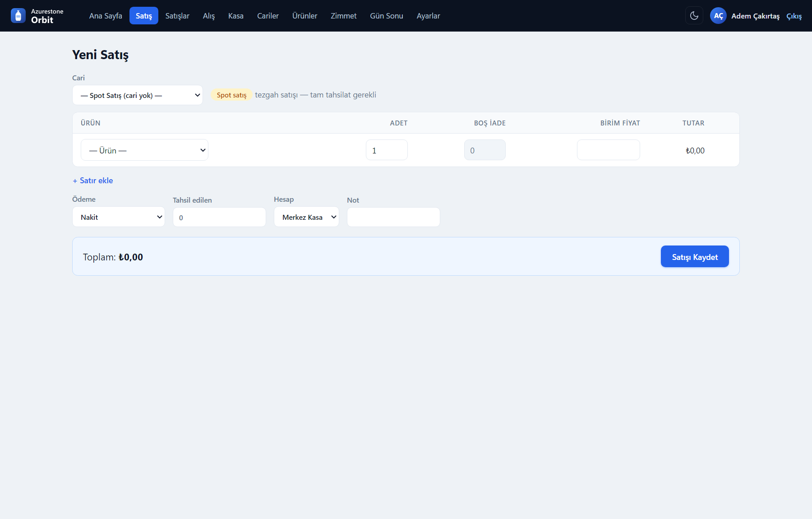The height and width of the screenshot is (519, 812).
Task: Click the BİRİM FİYAT column header
Action: [x=620, y=123]
